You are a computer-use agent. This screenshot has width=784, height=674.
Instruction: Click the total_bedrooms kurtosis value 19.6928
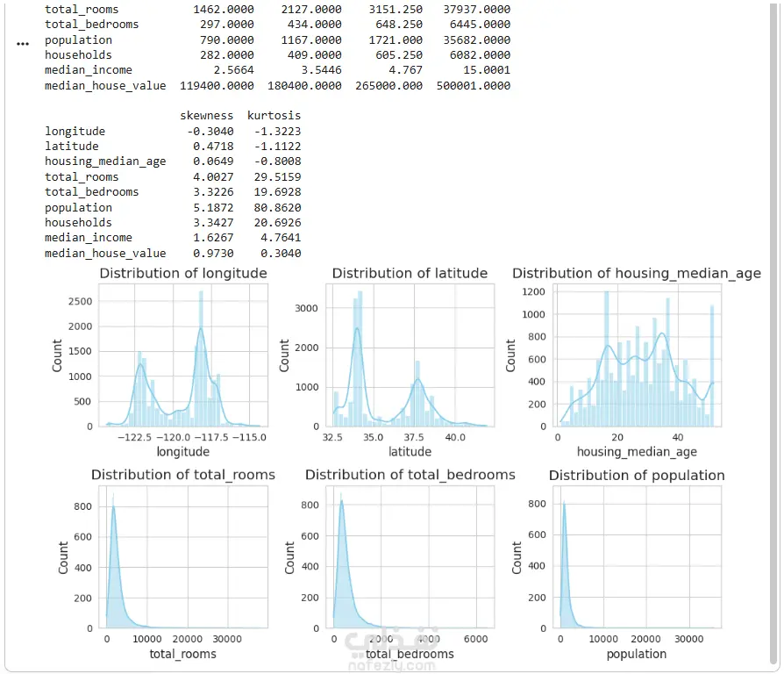pyautogui.click(x=277, y=191)
